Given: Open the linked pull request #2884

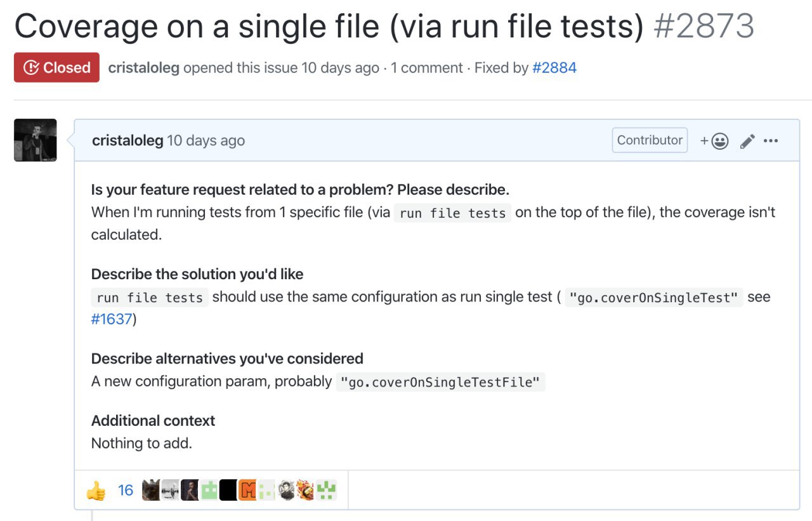Looking at the screenshot, I should [554, 68].
